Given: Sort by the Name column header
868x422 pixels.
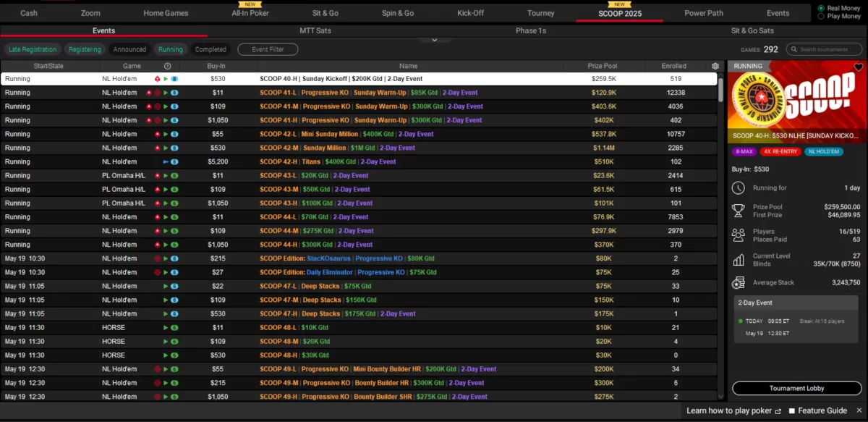Looking at the screenshot, I should coord(409,66).
